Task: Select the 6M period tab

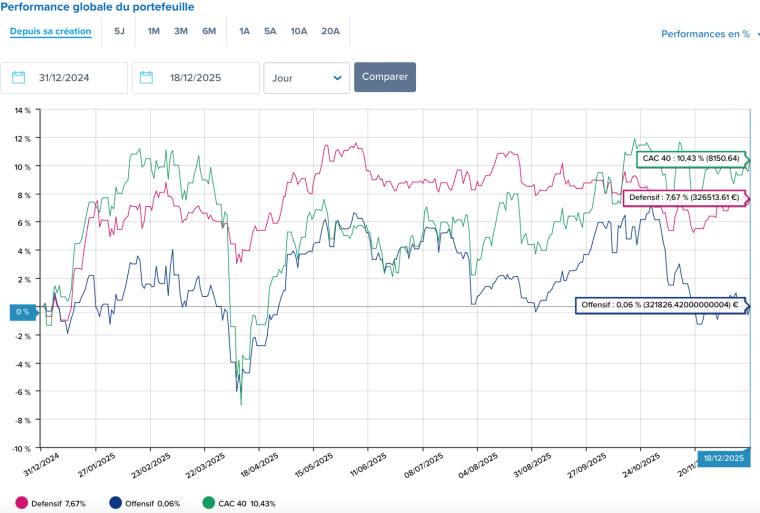Action: [x=209, y=31]
